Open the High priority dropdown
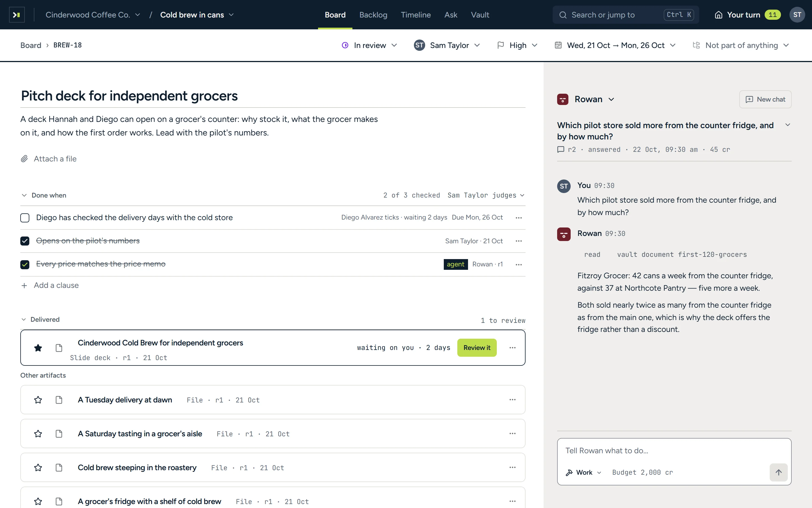The width and height of the screenshot is (812, 508). point(517,45)
